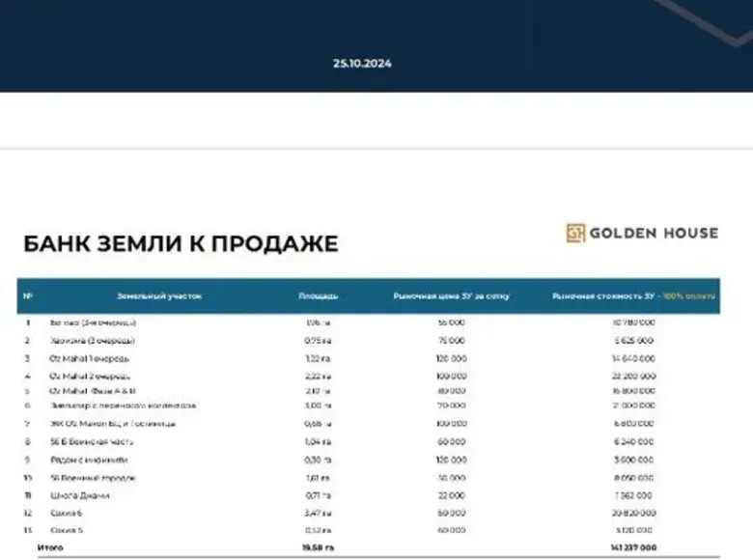The image size is (753, 560).
Task: Click the Хазина (2 очередь) row name
Action: (x=93, y=341)
